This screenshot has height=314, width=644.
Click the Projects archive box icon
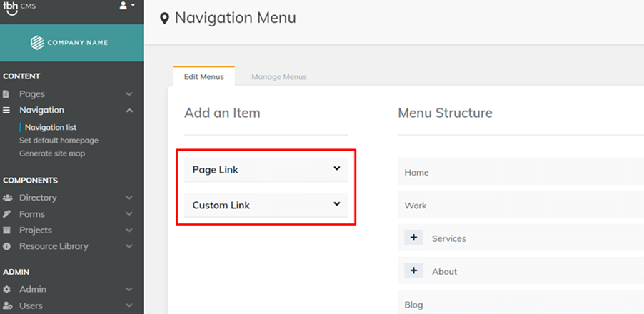point(6,231)
